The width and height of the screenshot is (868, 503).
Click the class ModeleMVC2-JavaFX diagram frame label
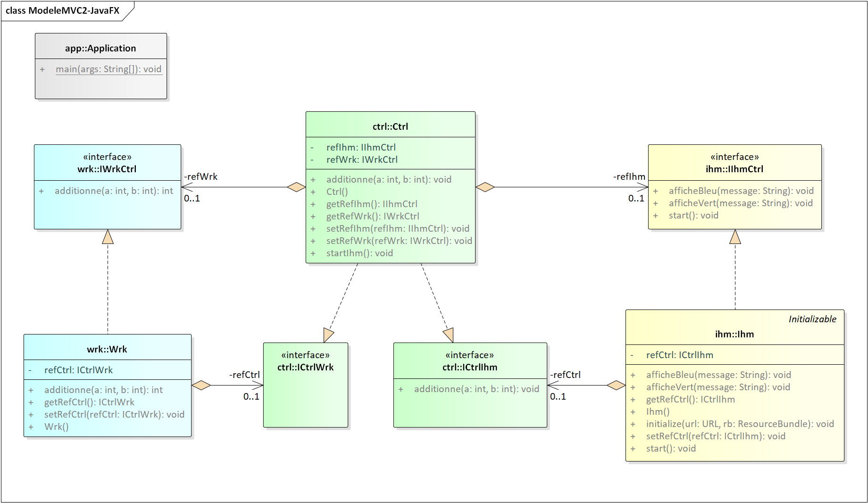coord(63,11)
